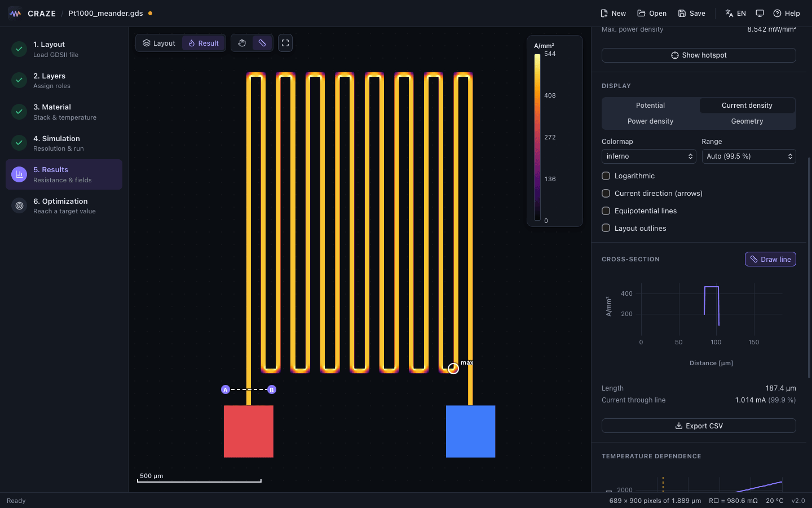Open the Range Auto (99.5 %) dropdown
Screen dimensions: 812x508
(749, 156)
